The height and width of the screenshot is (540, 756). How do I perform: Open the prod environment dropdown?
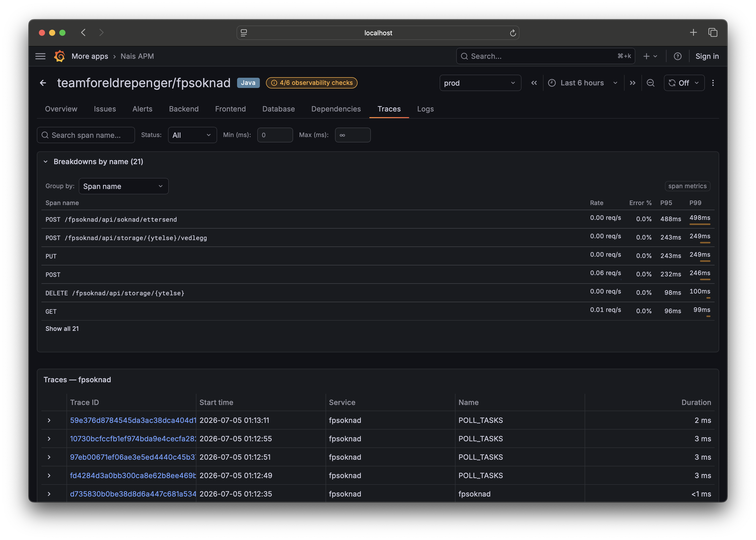pos(480,83)
